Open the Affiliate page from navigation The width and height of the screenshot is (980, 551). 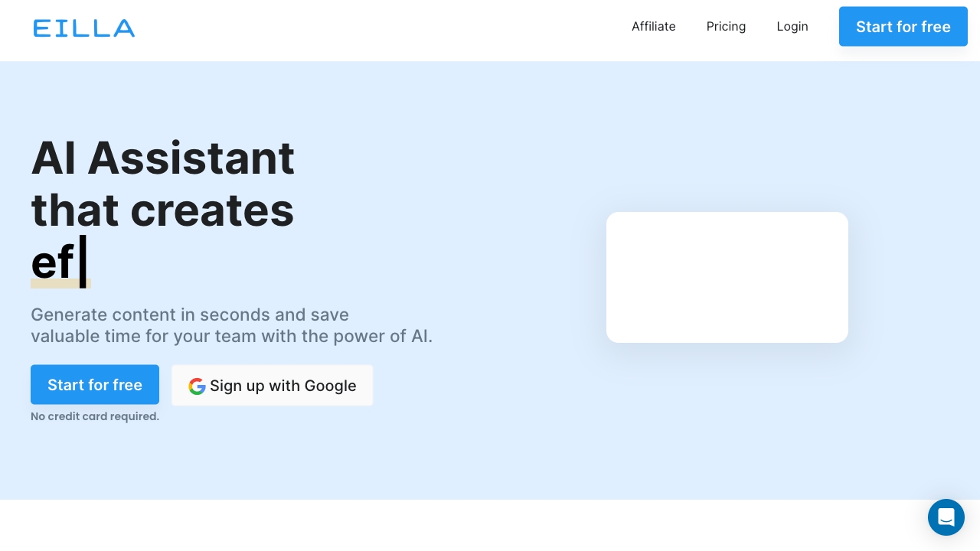653,27
